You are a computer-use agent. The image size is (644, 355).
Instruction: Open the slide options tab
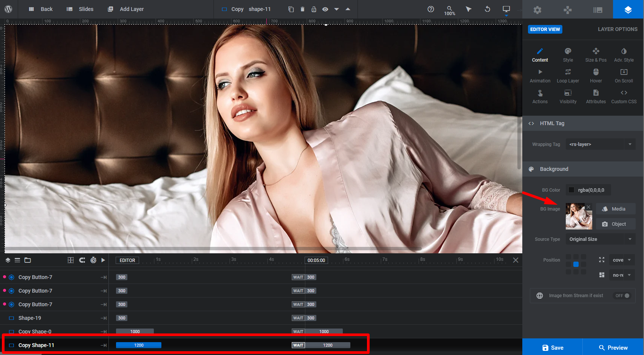pos(598,10)
